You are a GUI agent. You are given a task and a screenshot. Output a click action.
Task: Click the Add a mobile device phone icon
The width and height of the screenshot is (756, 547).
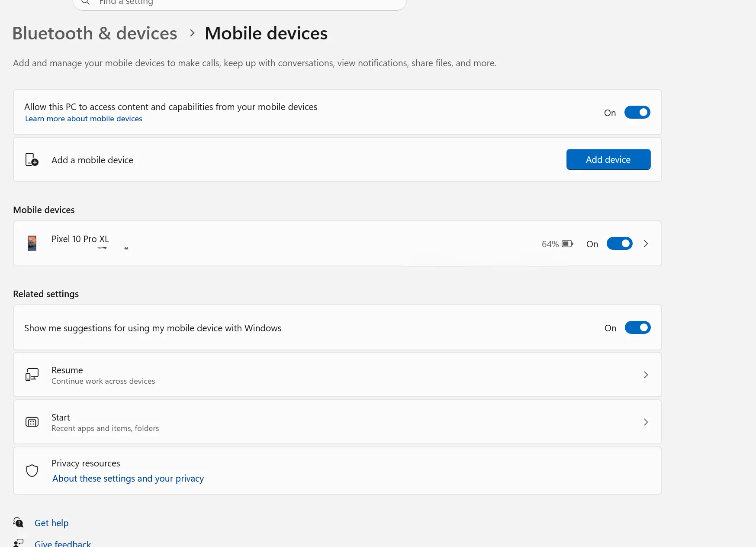[x=32, y=159]
